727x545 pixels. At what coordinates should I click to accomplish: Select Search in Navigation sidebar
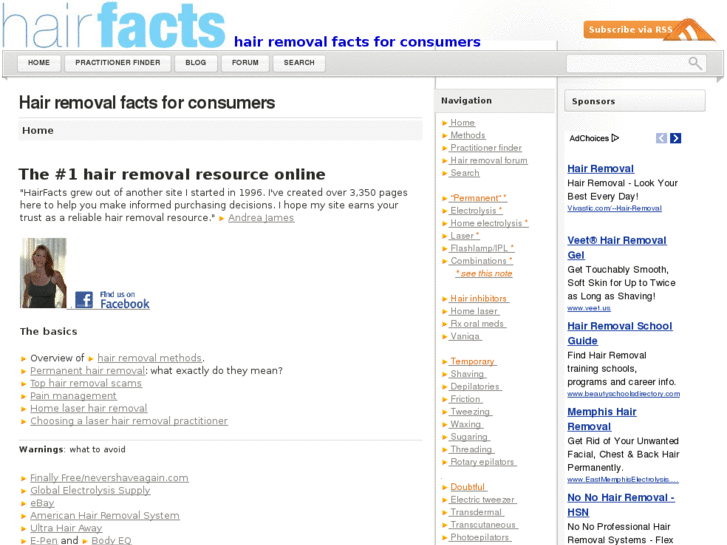coord(465,173)
